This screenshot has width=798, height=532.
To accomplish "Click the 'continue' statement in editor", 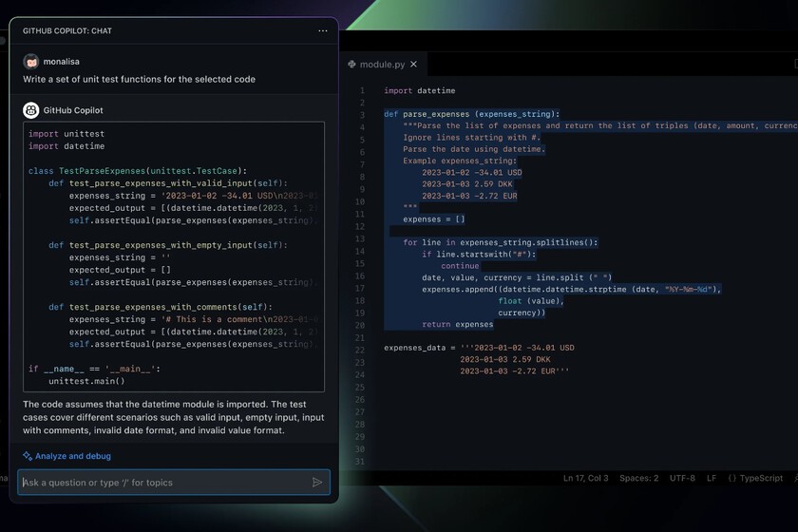I will [460, 266].
